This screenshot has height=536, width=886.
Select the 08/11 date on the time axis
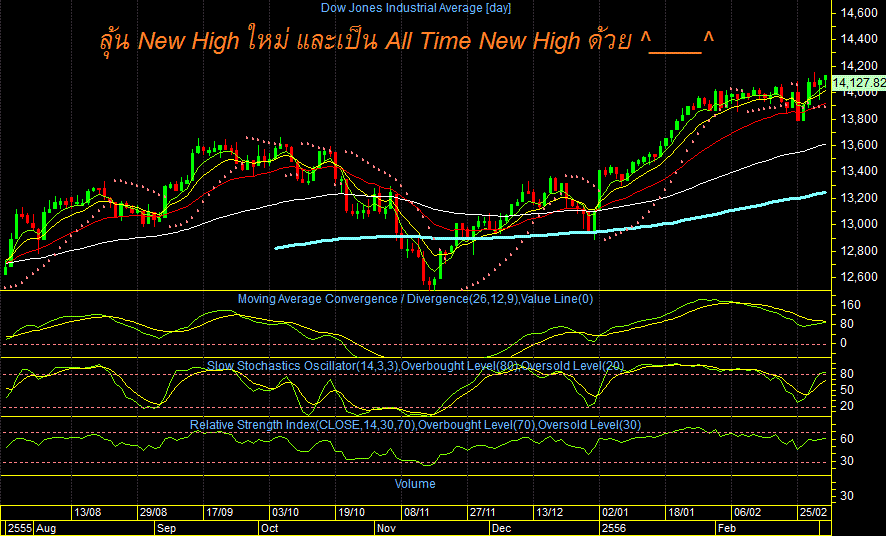(x=416, y=512)
